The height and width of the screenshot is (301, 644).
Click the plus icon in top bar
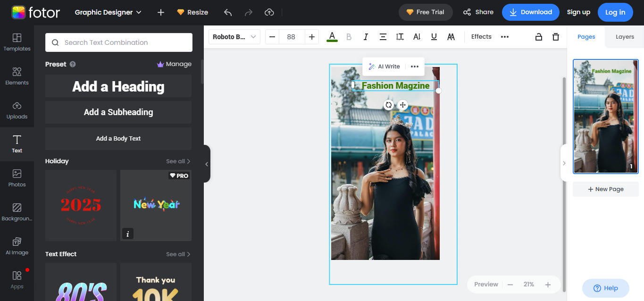tap(161, 12)
